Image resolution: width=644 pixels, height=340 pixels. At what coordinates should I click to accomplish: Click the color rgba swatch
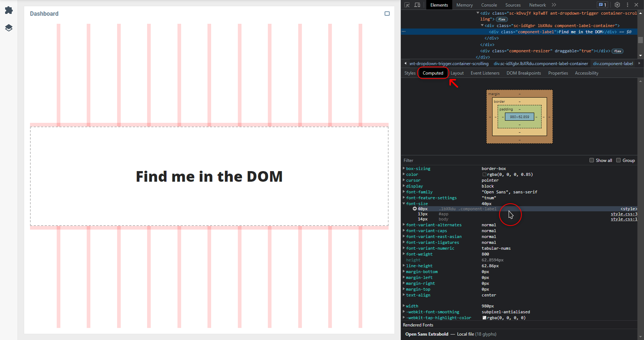click(484, 175)
